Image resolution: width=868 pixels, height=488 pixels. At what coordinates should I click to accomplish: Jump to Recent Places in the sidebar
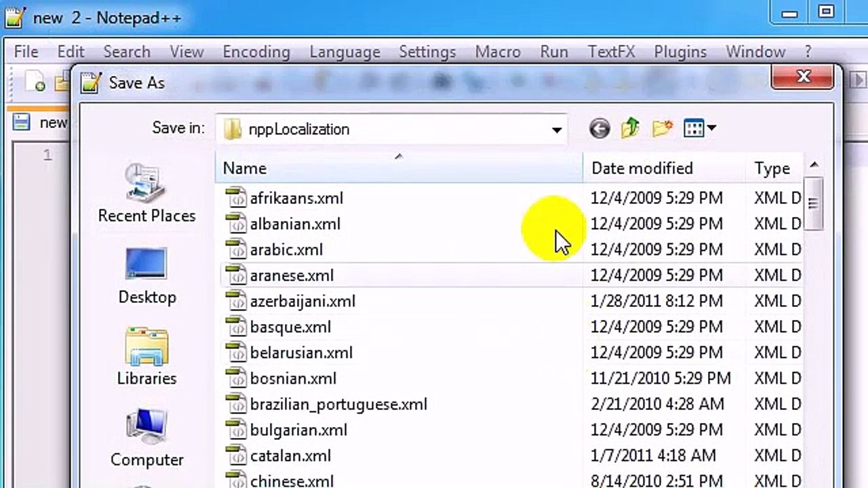coord(146,195)
